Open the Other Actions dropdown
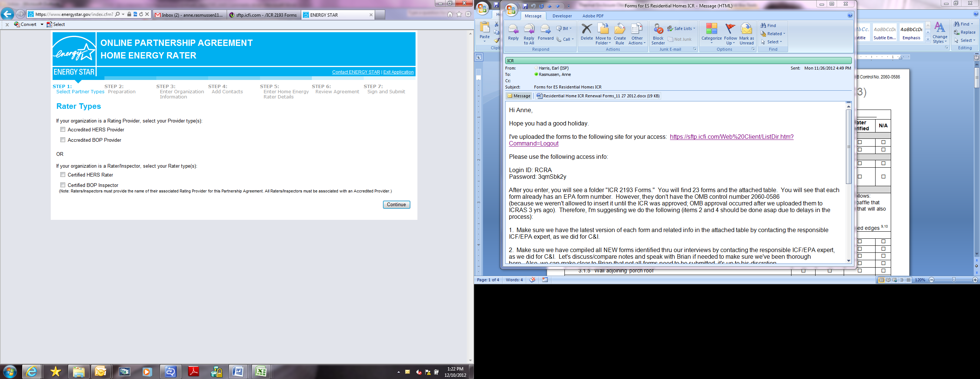The height and width of the screenshot is (379, 980). [x=637, y=34]
